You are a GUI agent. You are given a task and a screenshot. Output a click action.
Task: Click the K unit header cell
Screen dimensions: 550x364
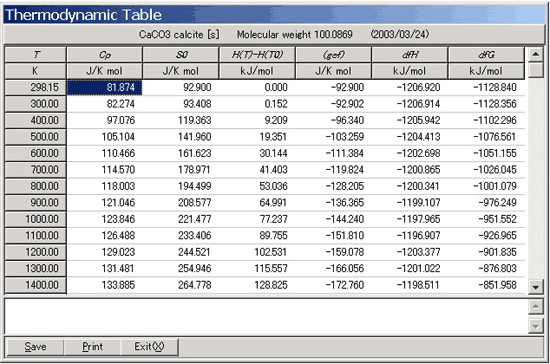(x=35, y=71)
